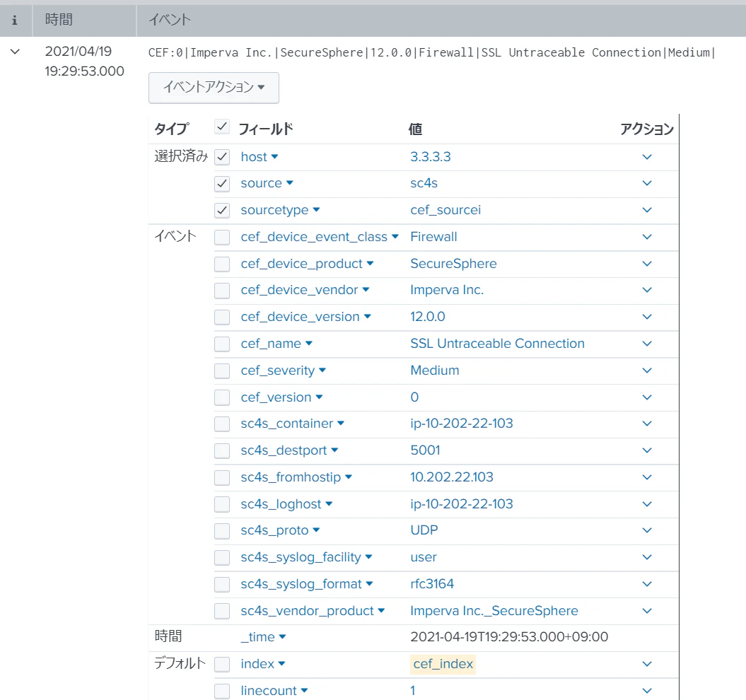
Task: Open the cef_name field dropdown
Action: click(276, 344)
